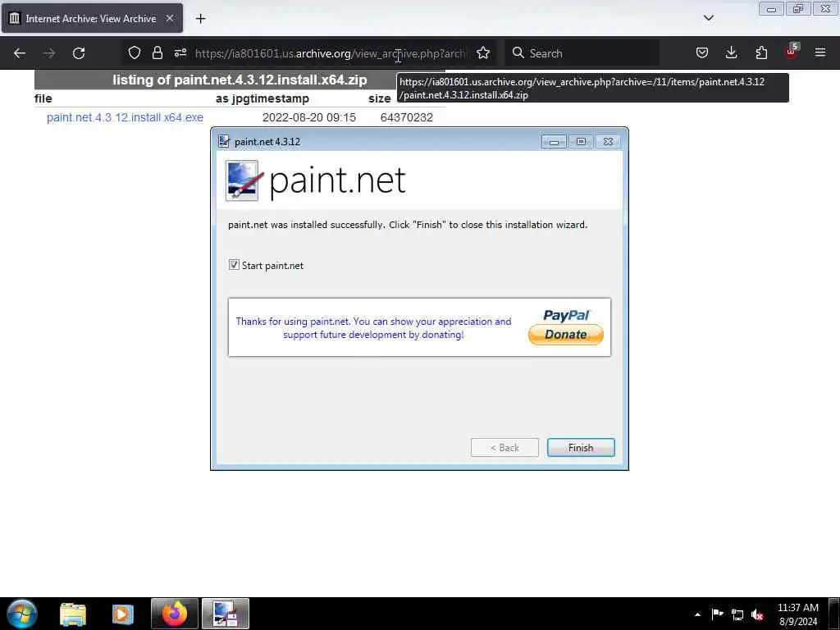This screenshot has height=630, width=840.
Task: Select the Internet Archive: View Archive tab
Action: click(x=92, y=18)
